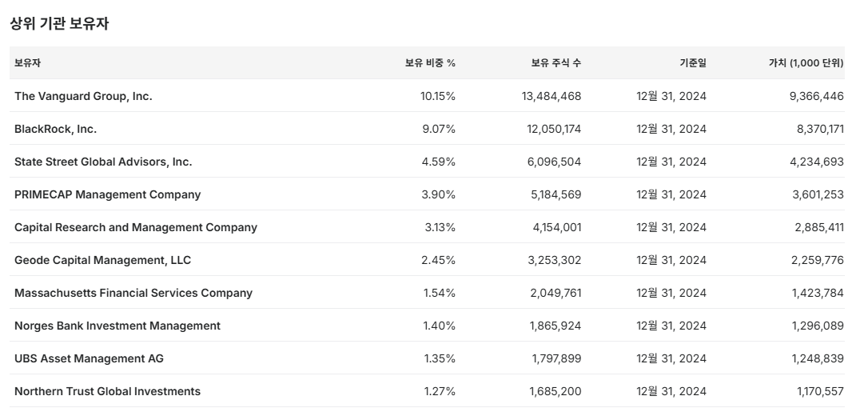Select Massachusetts Financial Services Company
The image size is (868, 412).
[x=133, y=293]
